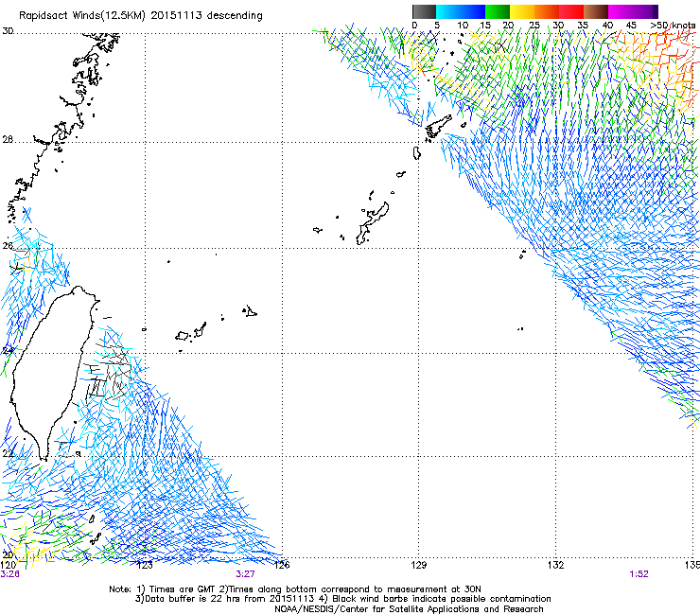Screen dimensions: 700x615
Task: Click the '35' legend scale value
Action: pyautogui.click(x=583, y=26)
